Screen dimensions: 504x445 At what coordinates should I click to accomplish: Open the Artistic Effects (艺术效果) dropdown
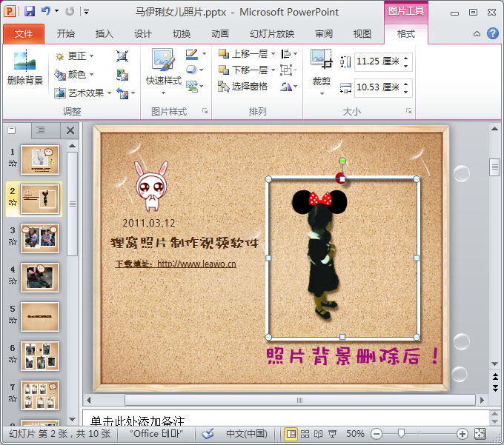(83, 93)
